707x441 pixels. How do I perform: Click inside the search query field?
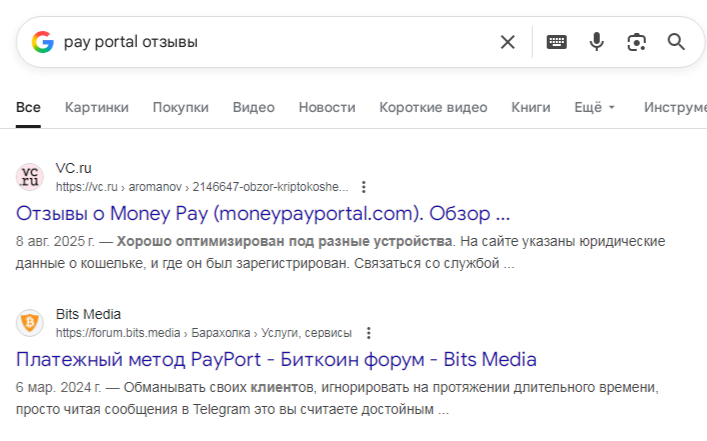pos(275,42)
